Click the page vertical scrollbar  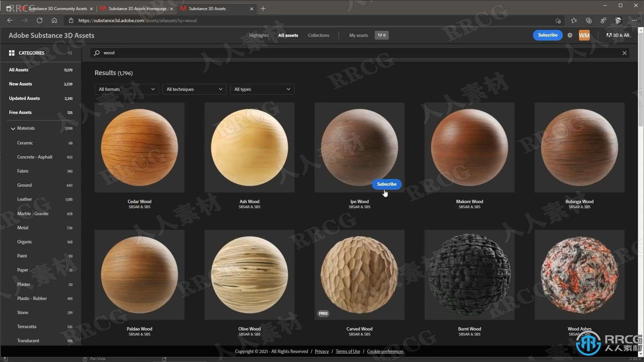(641, 79)
